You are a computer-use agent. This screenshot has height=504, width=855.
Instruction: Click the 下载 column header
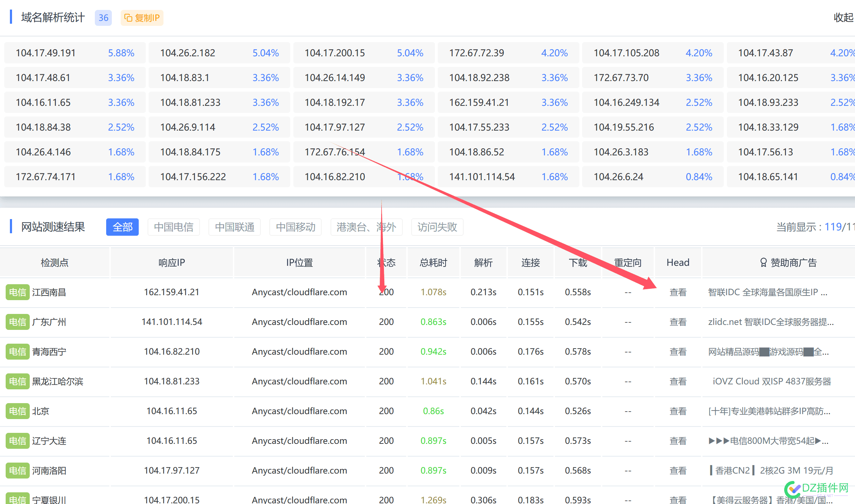578,263
